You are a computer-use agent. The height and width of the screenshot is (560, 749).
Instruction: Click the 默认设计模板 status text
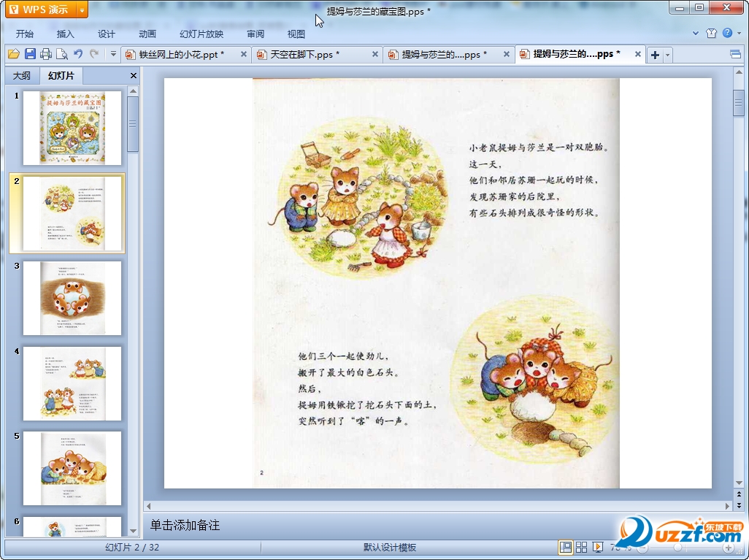[x=389, y=547]
